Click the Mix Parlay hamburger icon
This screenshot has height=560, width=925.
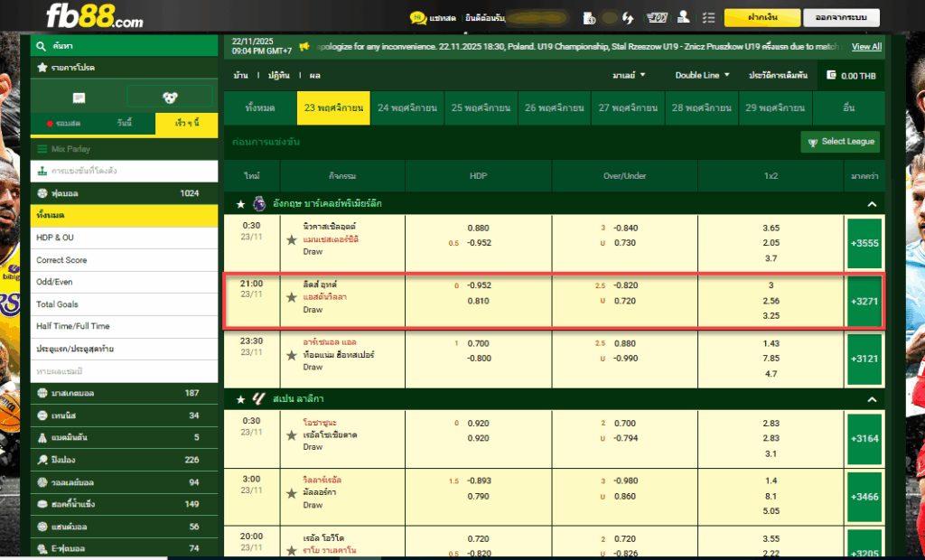point(42,149)
